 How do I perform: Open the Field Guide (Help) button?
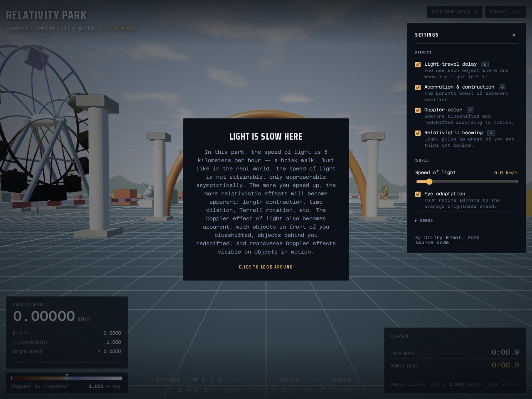tap(454, 12)
